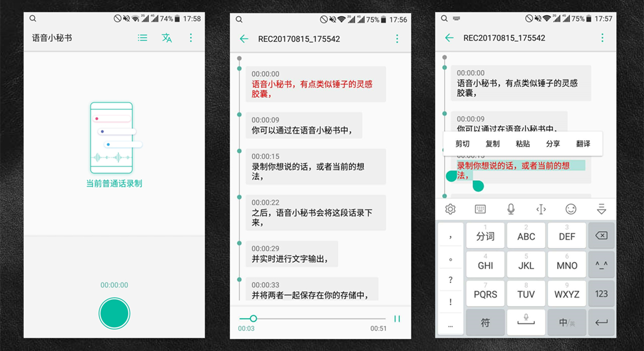The image size is (644, 351).
Task: Pause playback of REC20170815_175542
Action: [397, 318]
